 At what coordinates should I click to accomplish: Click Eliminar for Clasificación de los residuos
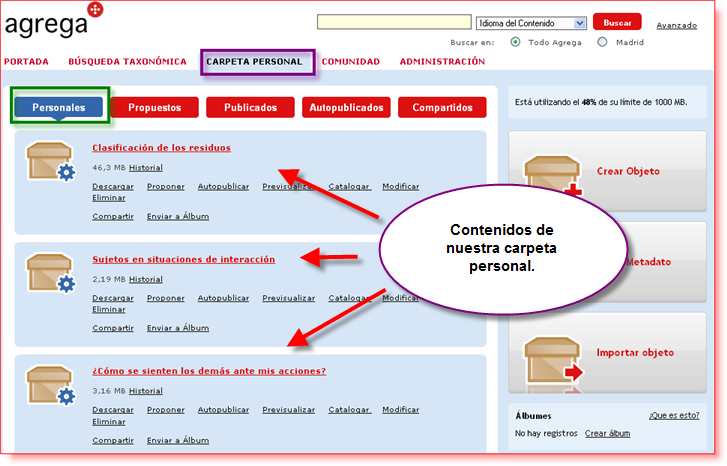(108, 198)
